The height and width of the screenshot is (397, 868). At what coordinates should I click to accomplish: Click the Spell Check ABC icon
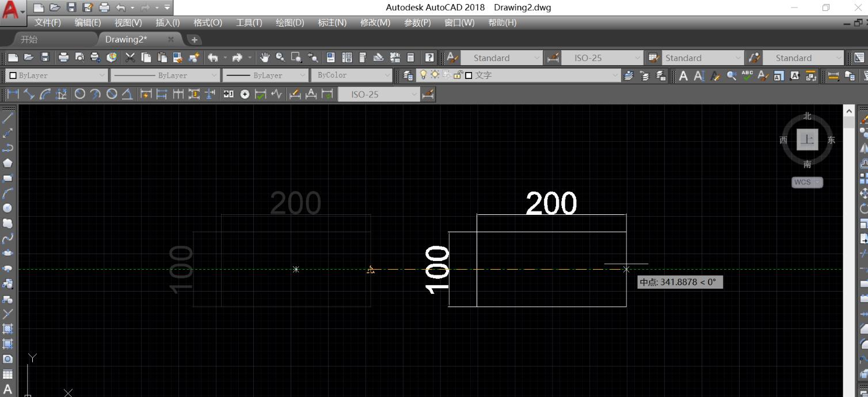(x=747, y=75)
